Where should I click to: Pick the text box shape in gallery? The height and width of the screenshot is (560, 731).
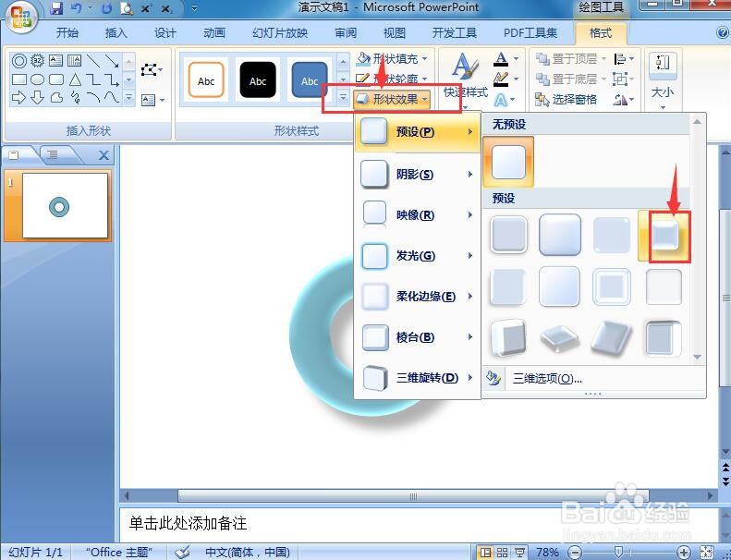tap(56, 61)
